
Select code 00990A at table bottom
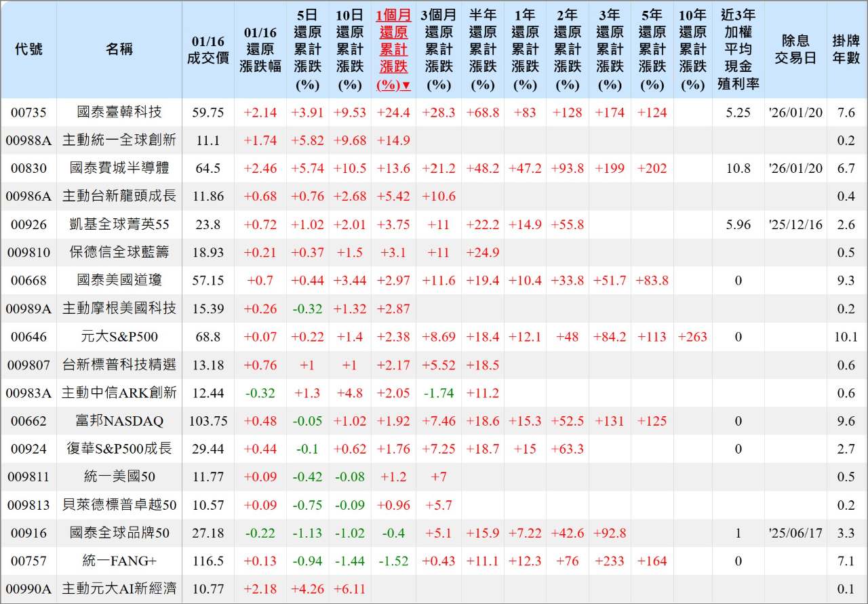pos(28,589)
